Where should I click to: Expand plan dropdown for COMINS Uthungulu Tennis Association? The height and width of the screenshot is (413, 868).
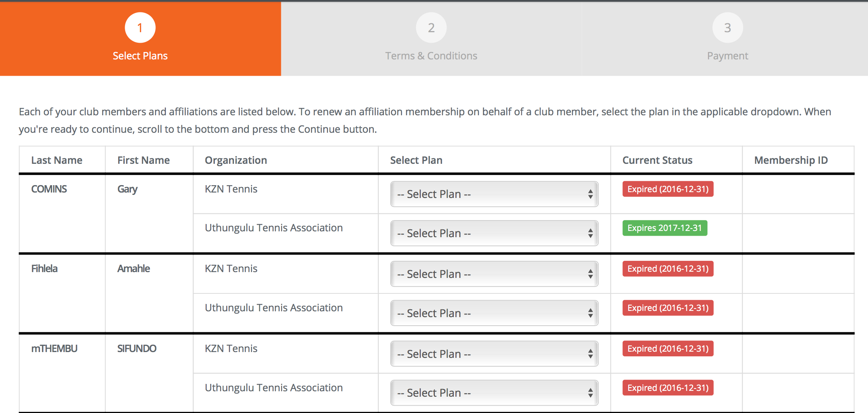coord(494,233)
